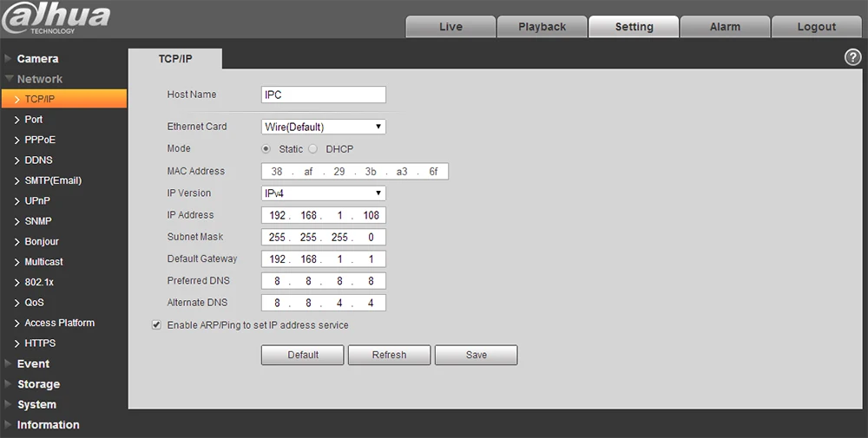Open Access Platform settings
Screen dimensions: 868x438
(x=59, y=323)
